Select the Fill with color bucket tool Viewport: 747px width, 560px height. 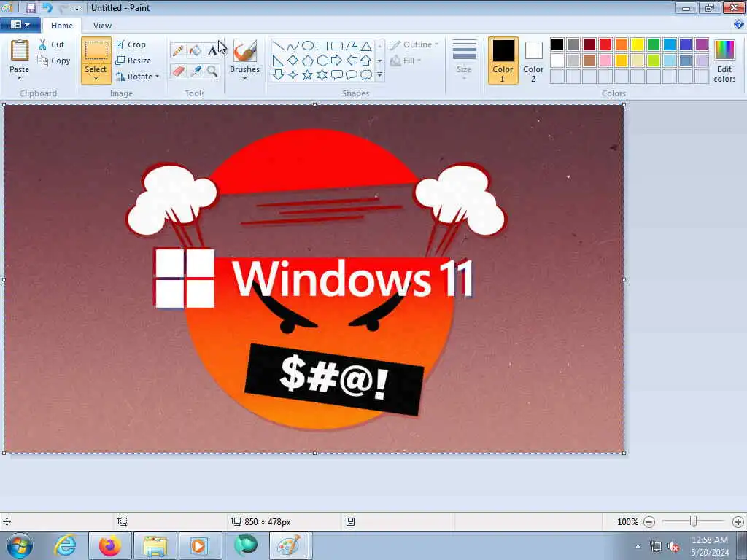[x=196, y=50]
